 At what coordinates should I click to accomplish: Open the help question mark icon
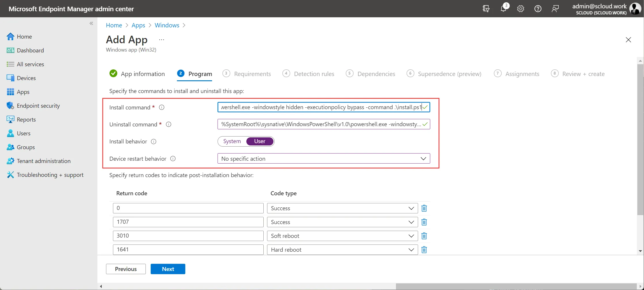point(538,9)
